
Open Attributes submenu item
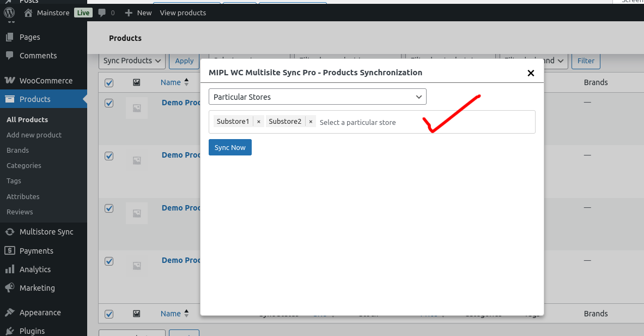[x=23, y=196]
